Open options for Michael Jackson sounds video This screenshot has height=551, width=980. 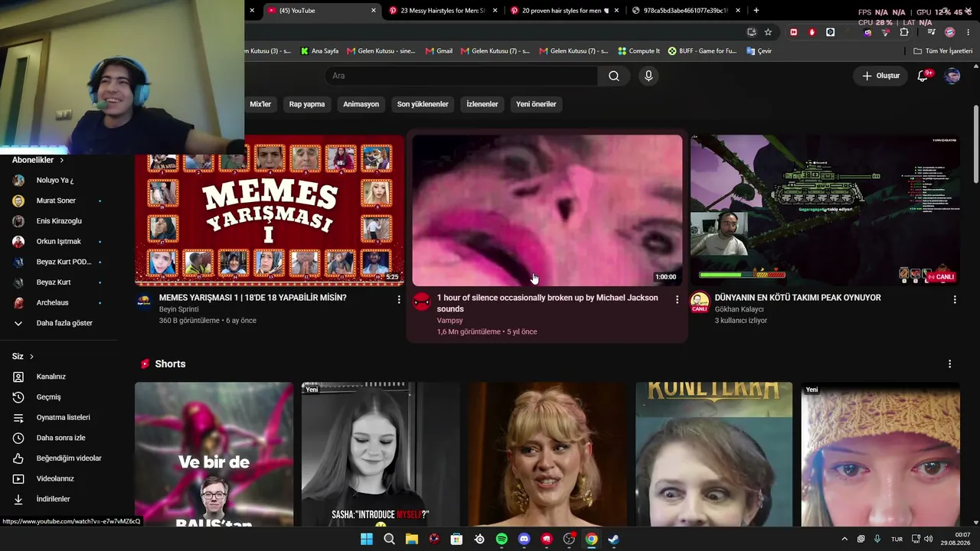click(677, 299)
